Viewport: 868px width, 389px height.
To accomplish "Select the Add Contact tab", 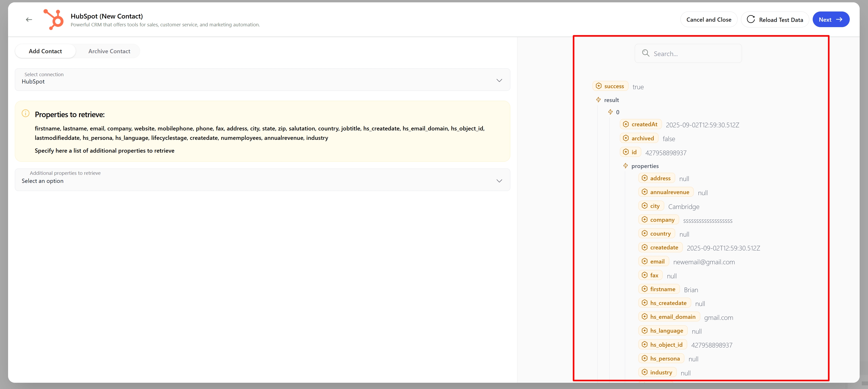I will point(45,51).
